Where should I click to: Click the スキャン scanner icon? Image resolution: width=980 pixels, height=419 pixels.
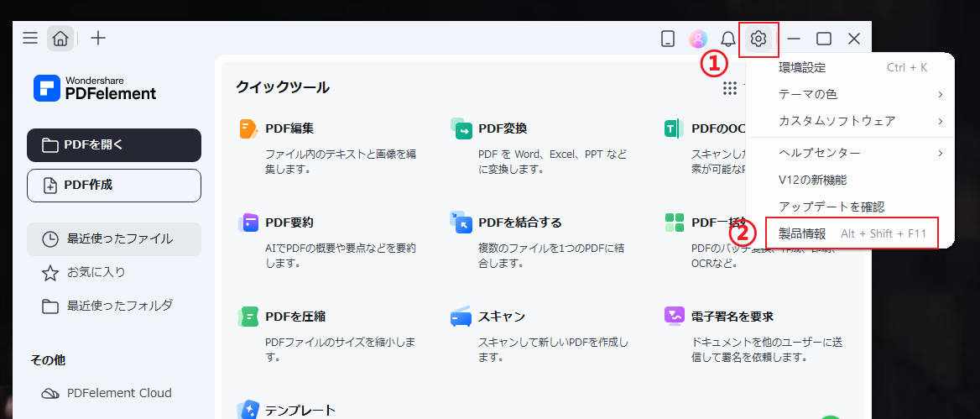461,317
